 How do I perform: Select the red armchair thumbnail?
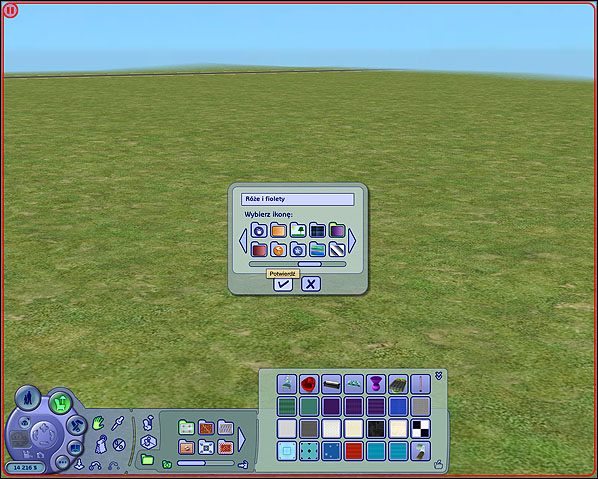(x=309, y=384)
